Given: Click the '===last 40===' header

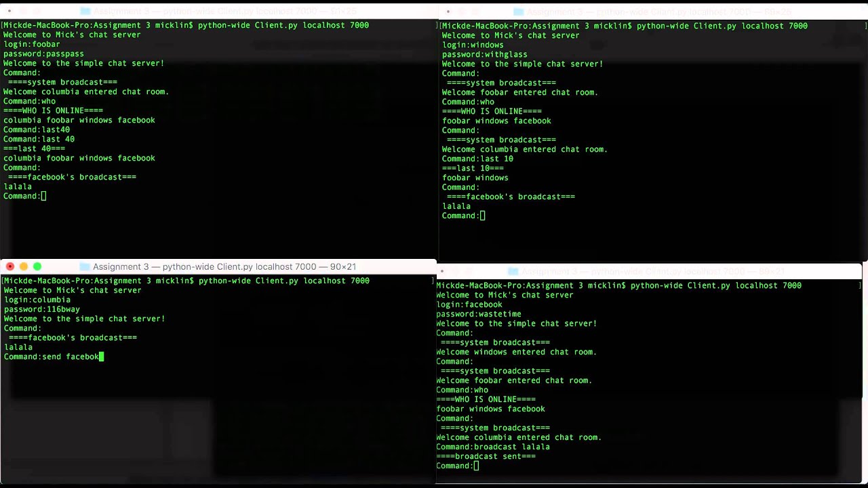Looking at the screenshot, I should [x=34, y=148].
